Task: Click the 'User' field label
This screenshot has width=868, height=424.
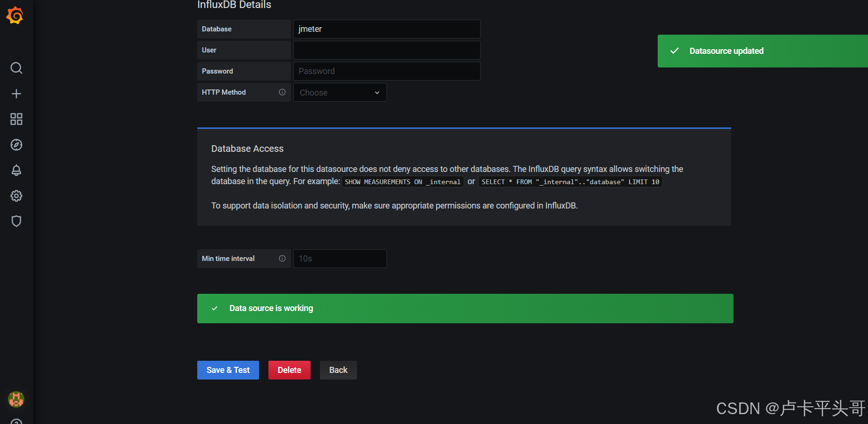Action: tap(209, 50)
